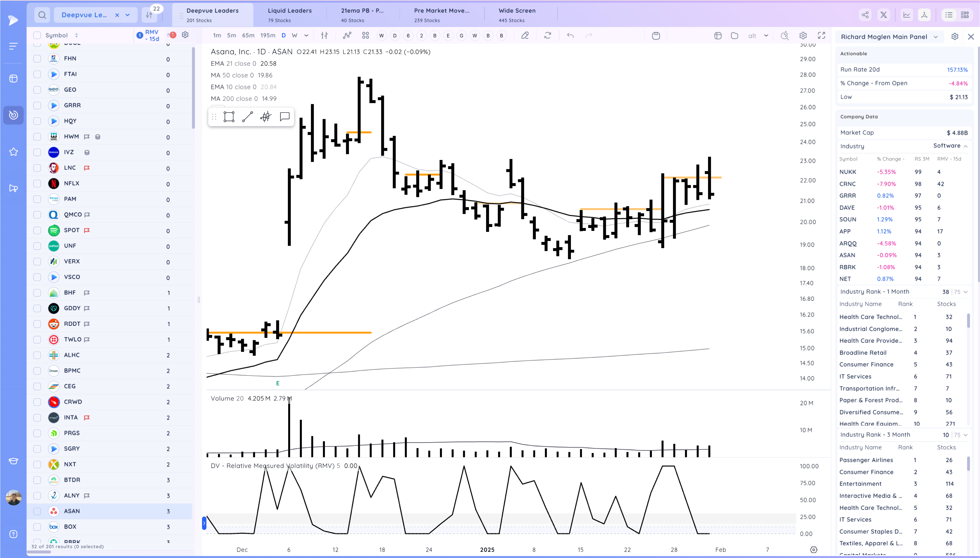Open chart settings gear icon
The image size is (980, 558).
803,36
